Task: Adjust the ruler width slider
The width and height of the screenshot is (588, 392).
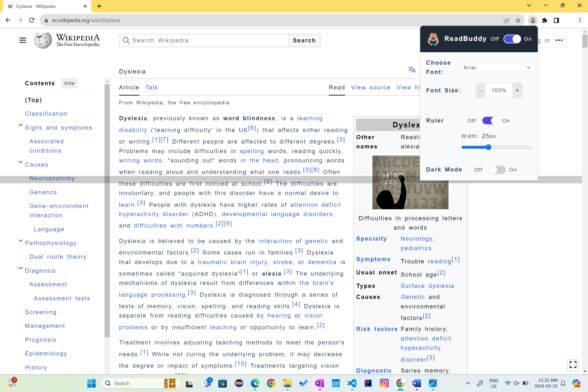Action: 489,147
